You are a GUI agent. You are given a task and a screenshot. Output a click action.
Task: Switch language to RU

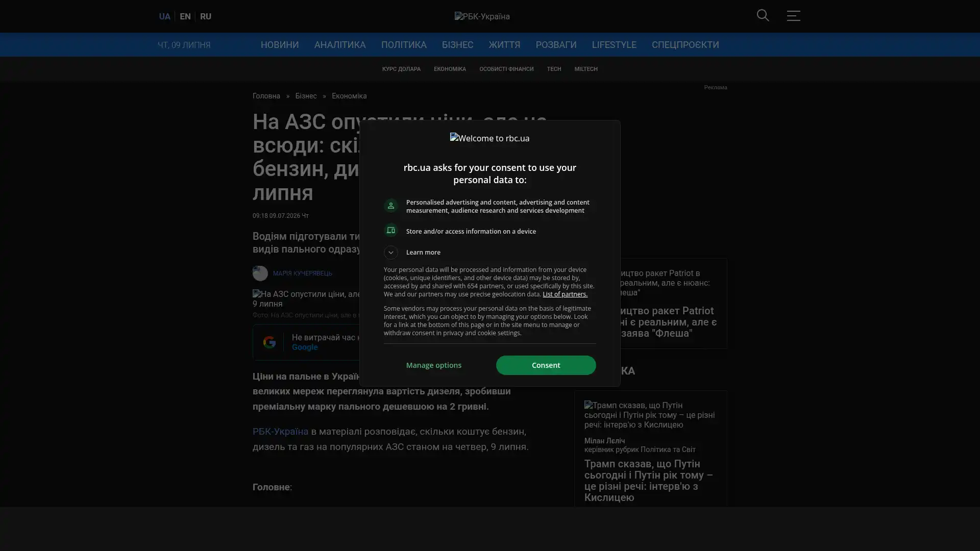click(x=206, y=16)
